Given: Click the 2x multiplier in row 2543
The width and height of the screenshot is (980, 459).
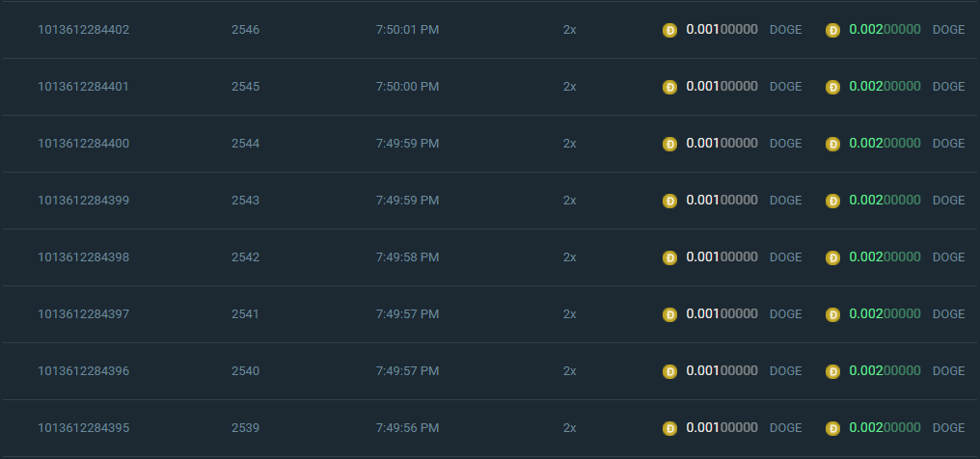Looking at the screenshot, I should click(570, 201).
